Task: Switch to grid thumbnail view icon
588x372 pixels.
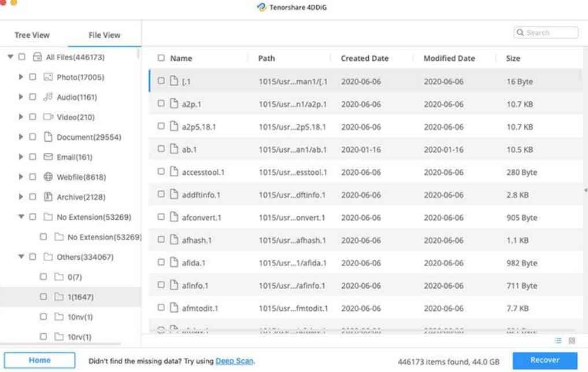Action: click(572, 341)
